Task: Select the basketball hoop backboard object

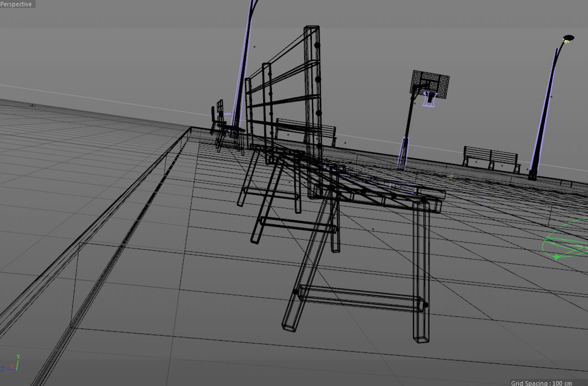Action: (430, 84)
